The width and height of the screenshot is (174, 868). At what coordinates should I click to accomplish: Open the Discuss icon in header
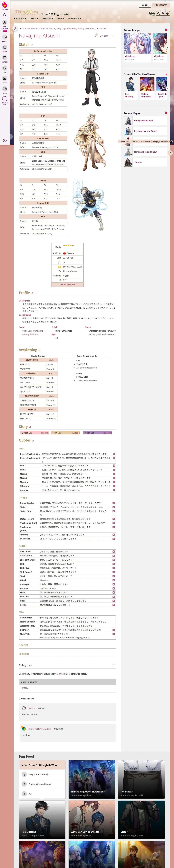click(x=163, y=13)
